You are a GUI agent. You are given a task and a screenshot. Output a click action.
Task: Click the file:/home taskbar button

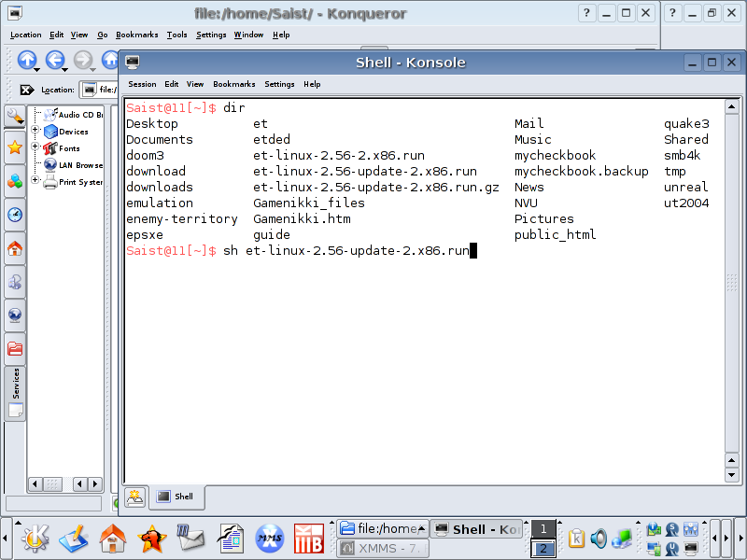pos(383,529)
